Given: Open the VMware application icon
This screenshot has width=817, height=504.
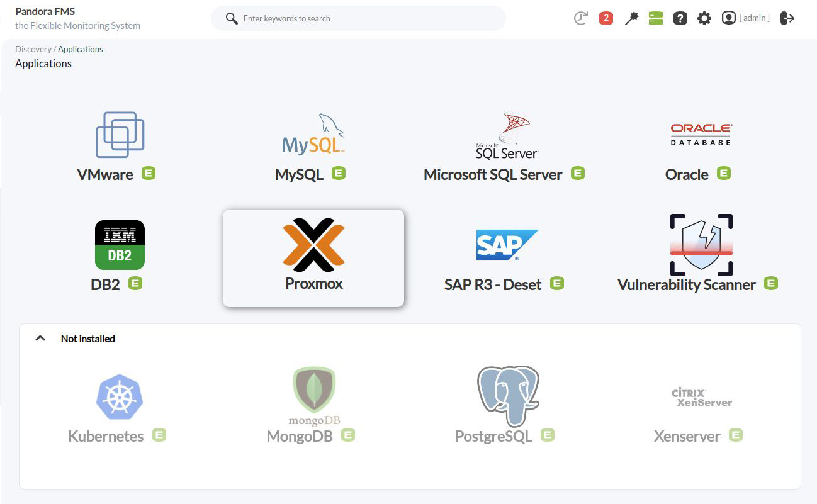Looking at the screenshot, I should (120, 135).
